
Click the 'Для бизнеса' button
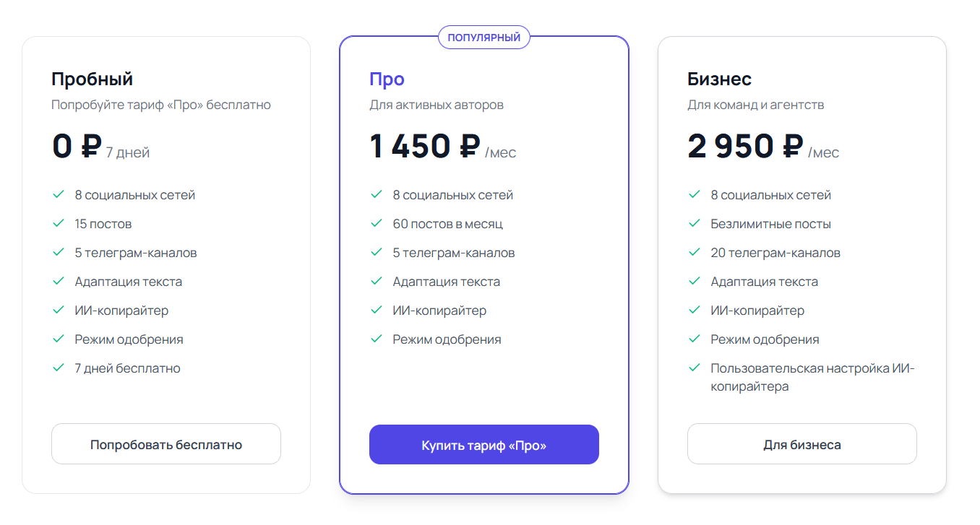(801, 444)
